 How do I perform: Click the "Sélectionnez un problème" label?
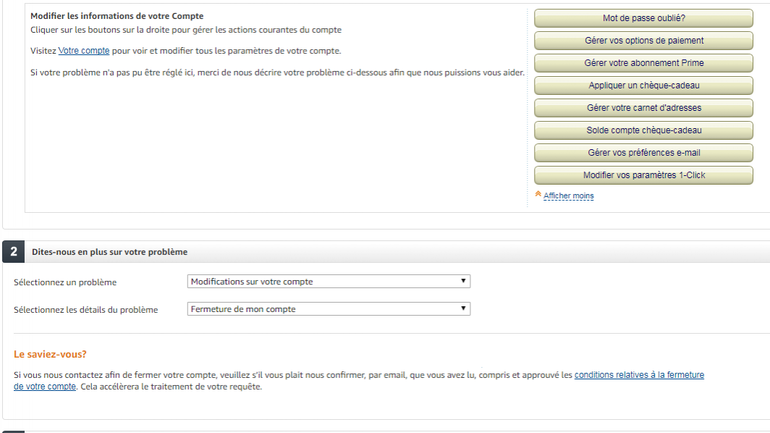pos(65,283)
